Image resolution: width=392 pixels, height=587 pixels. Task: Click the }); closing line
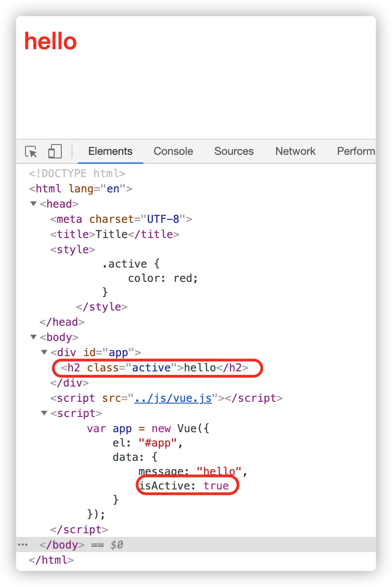pos(96,514)
